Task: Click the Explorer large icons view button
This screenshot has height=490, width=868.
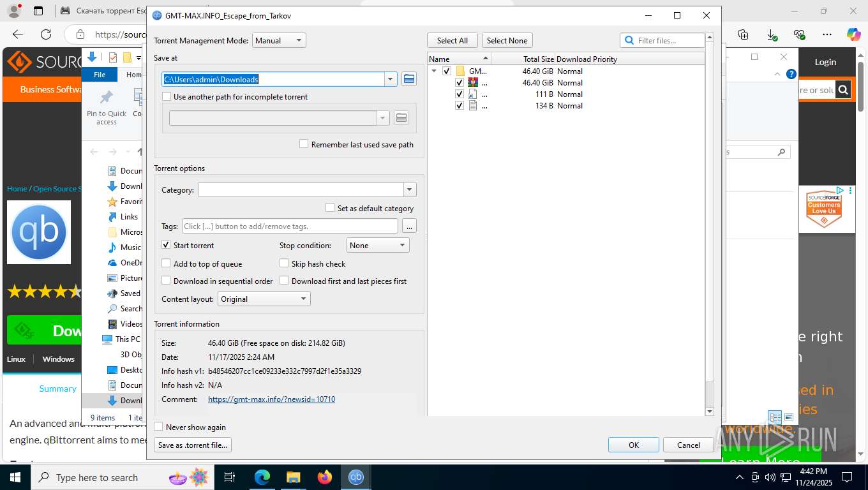Action: [789, 418]
